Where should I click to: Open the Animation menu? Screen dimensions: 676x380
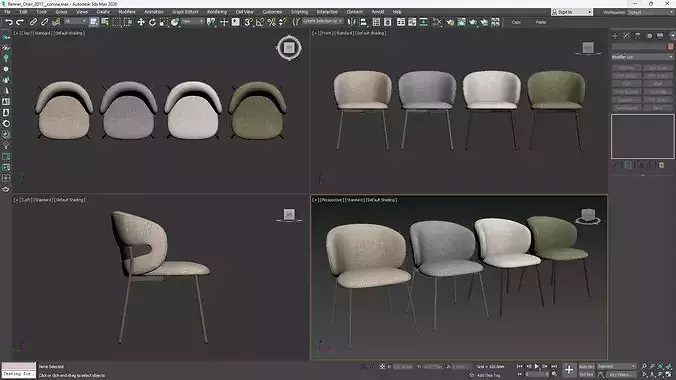pos(153,12)
